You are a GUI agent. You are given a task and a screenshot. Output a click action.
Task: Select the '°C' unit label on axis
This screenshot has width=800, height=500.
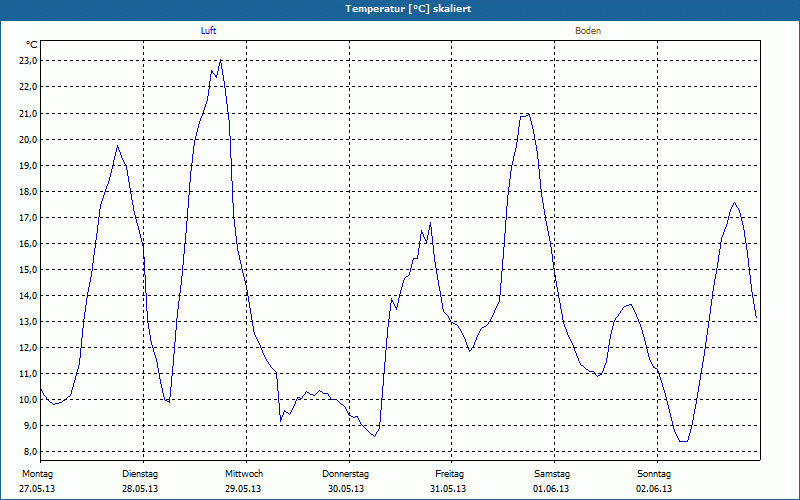[32, 45]
